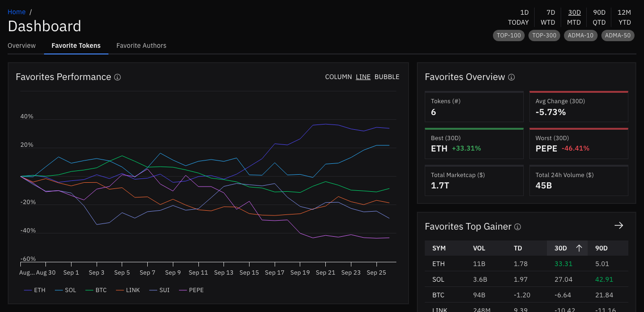Screen dimensions: 644x312
Task: Apply ADMA-10 filter chip
Action: pyautogui.click(x=581, y=36)
